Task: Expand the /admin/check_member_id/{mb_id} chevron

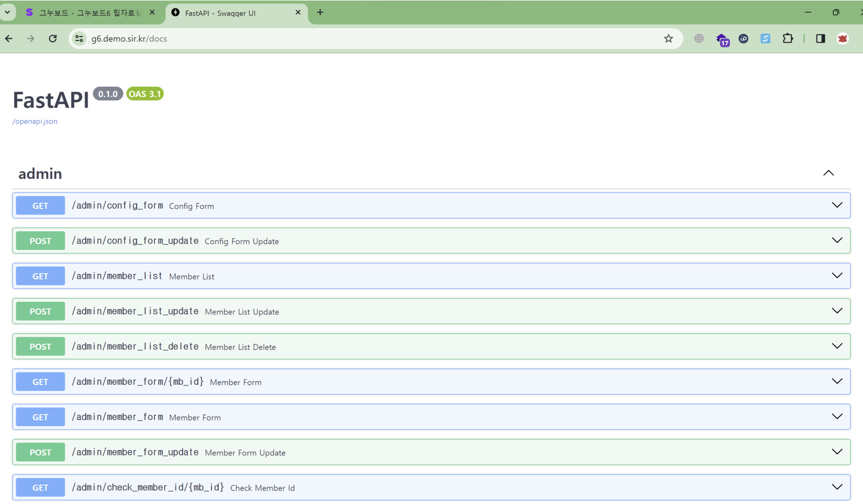Action: click(x=837, y=487)
